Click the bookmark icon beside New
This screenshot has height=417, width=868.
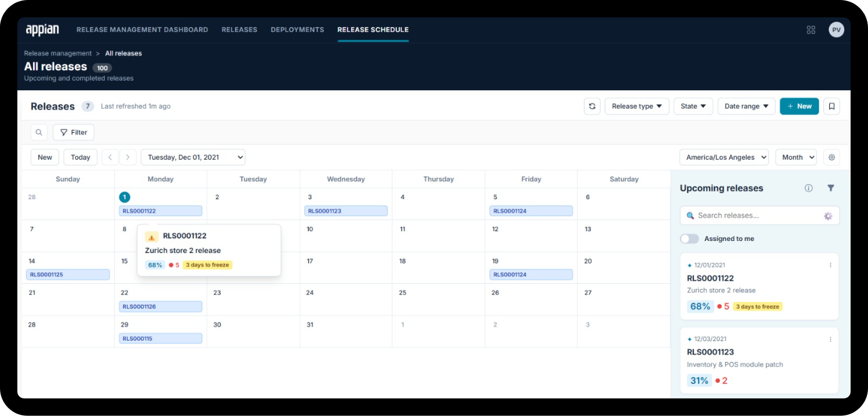click(x=832, y=106)
